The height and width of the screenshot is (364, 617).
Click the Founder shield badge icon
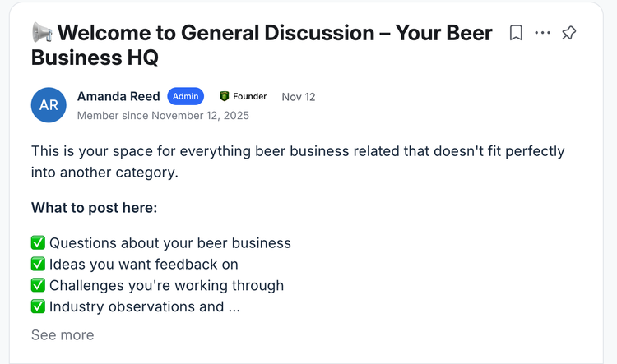point(224,96)
